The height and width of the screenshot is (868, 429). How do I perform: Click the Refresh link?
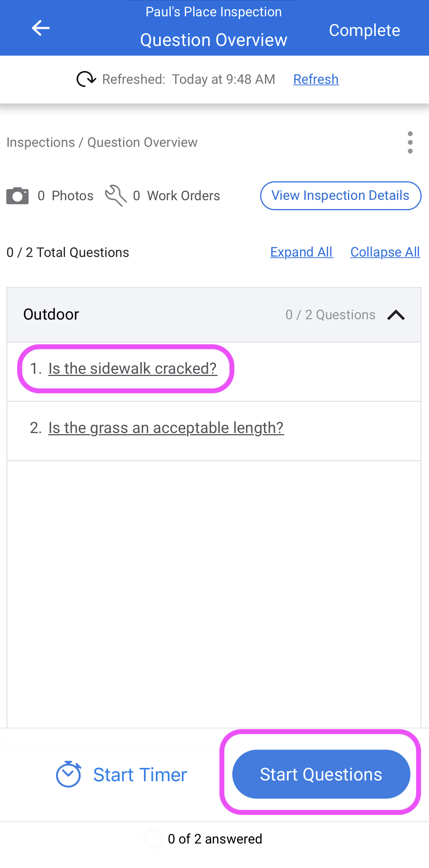point(316,79)
